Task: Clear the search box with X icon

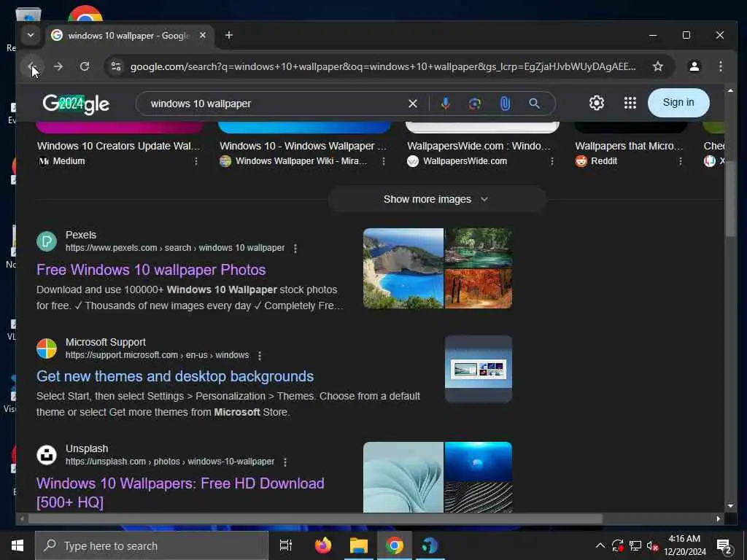Action: point(413,104)
